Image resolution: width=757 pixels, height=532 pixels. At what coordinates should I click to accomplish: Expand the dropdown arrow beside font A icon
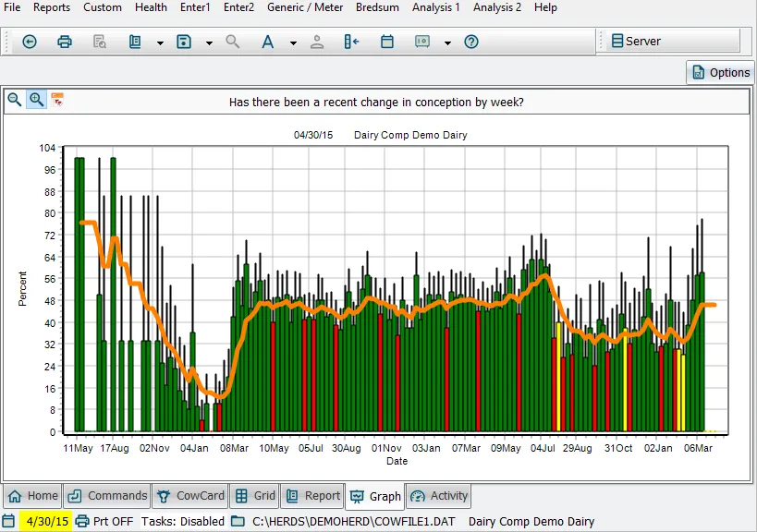[293, 42]
